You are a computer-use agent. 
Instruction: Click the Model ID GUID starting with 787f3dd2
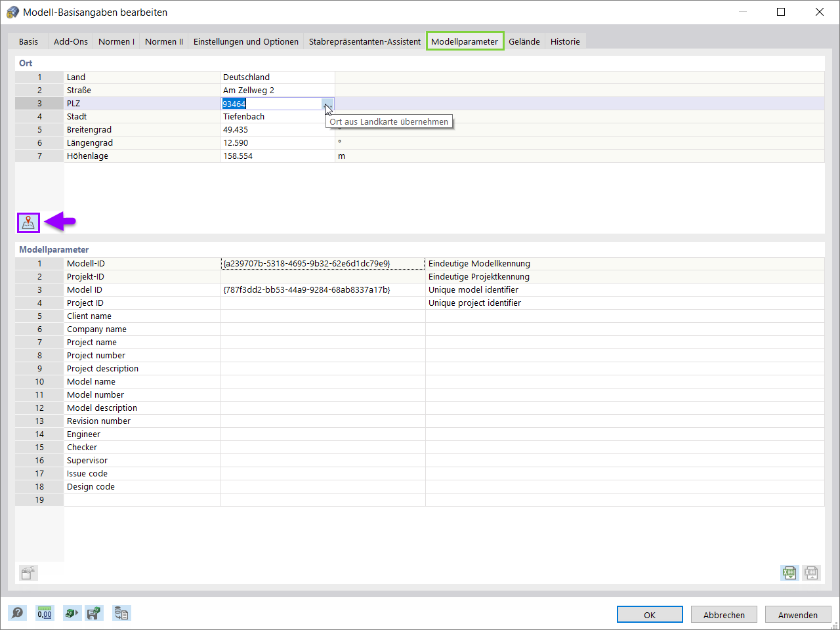[306, 290]
